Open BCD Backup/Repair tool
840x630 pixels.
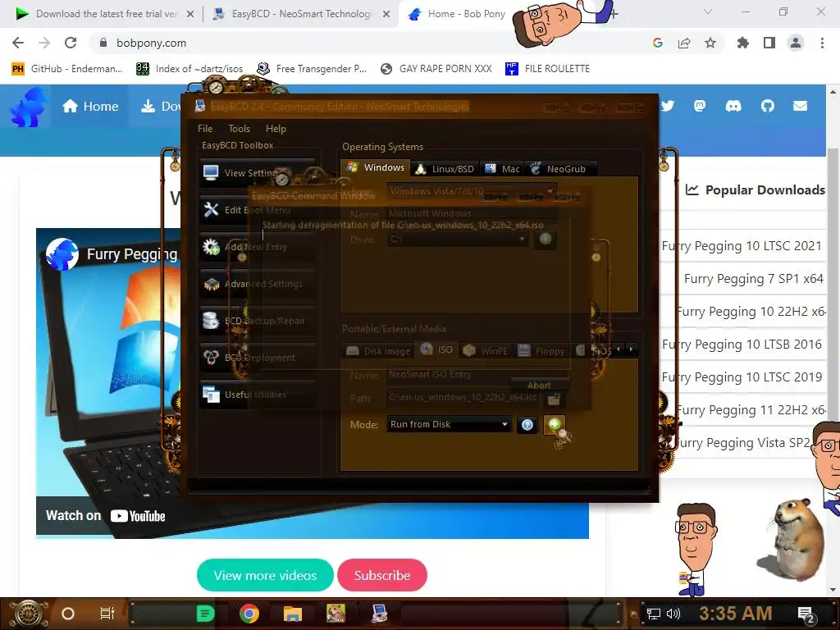[x=257, y=321]
